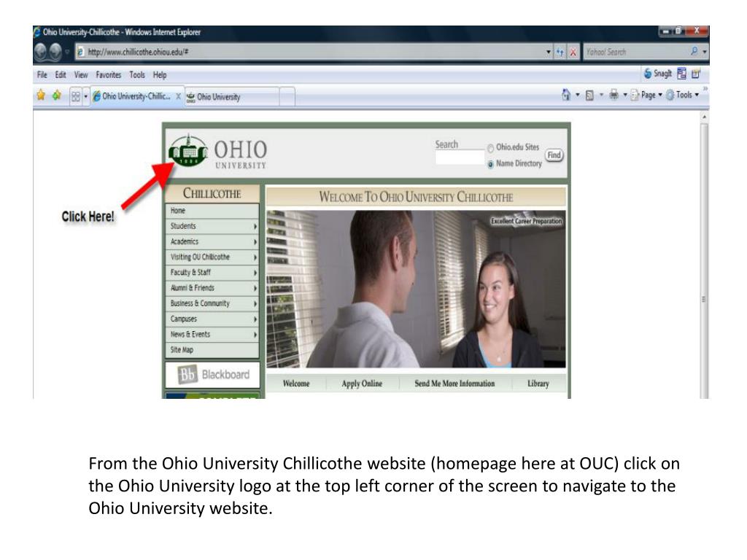This screenshot has width=747, height=560.
Task: Open the View menu
Action: click(x=81, y=75)
